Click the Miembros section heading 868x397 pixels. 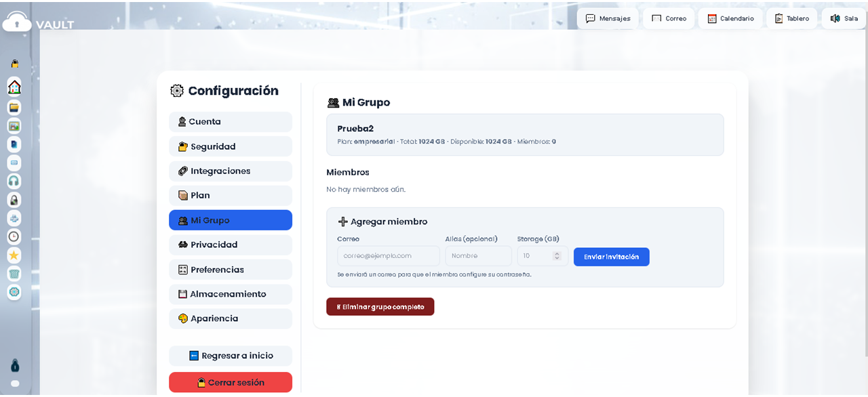click(348, 172)
